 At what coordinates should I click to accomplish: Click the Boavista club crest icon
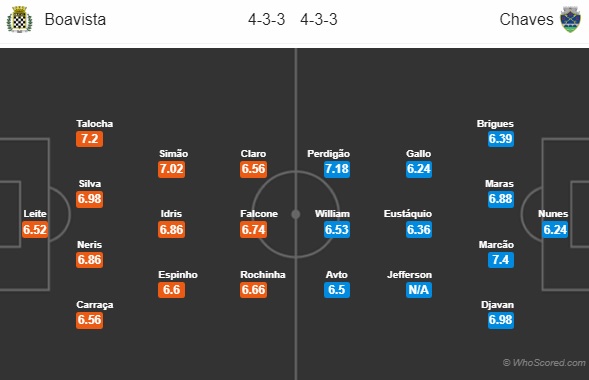pos(20,20)
